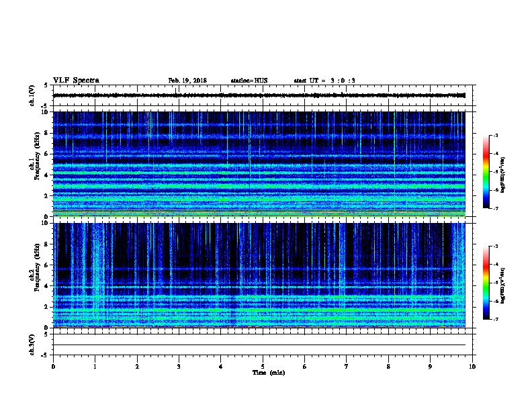This screenshot has width=532, height=411.
Task: Click the date "Feb. 19, 2018"
Action: click(187, 81)
